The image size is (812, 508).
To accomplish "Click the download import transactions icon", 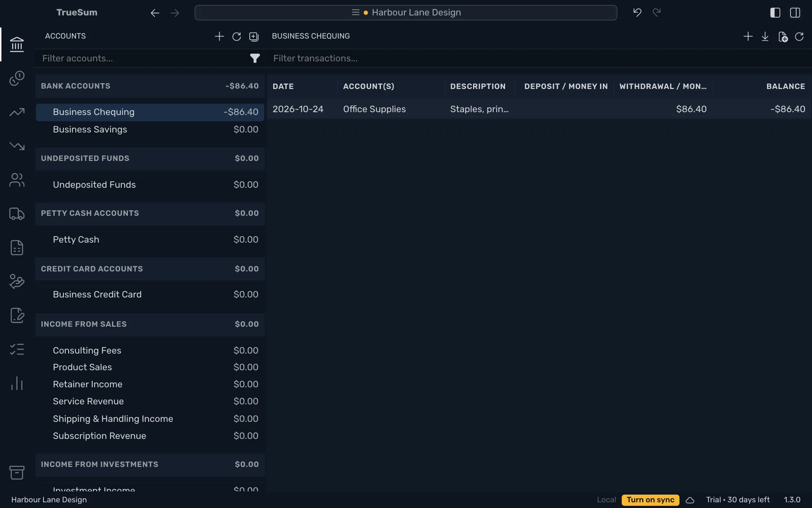I will (765, 37).
